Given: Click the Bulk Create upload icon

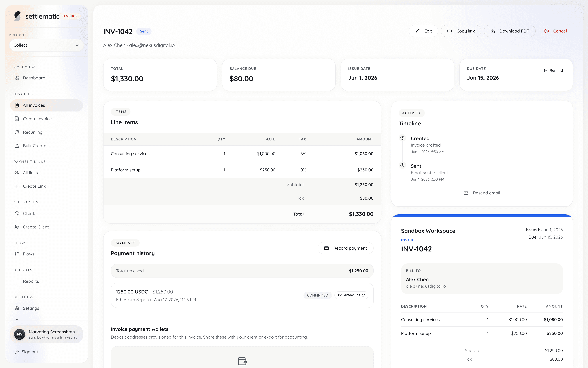Looking at the screenshot, I should (17, 146).
